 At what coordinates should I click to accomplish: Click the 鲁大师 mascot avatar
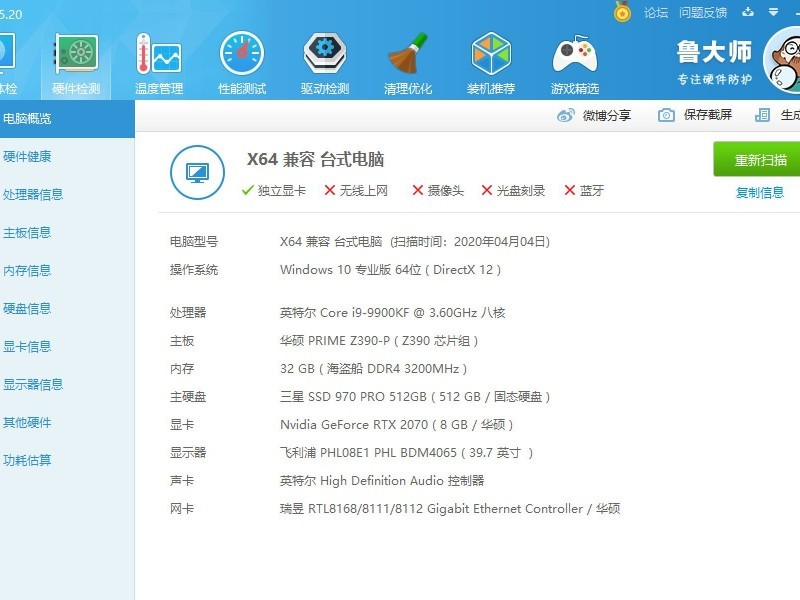tap(783, 60)
